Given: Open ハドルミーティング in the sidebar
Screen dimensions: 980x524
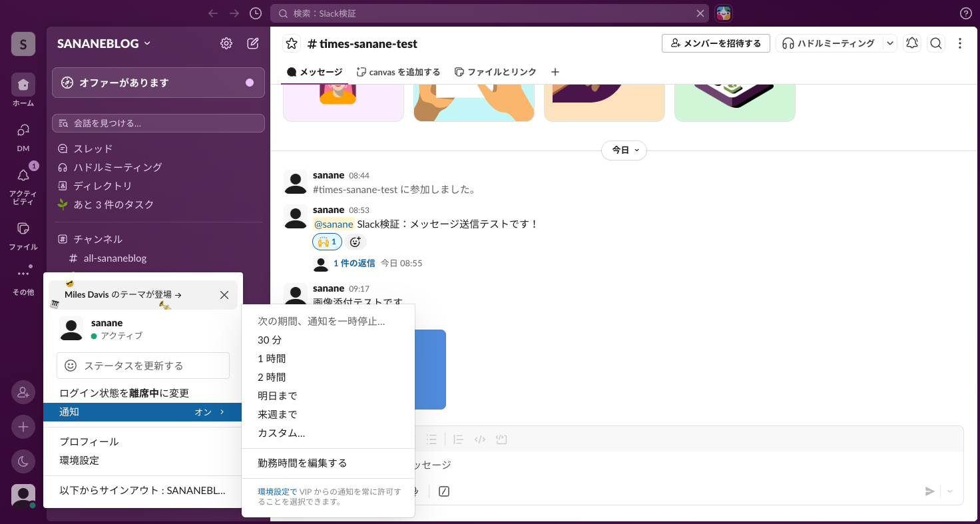Looking at the screenshot, I should pyautogui.click(x=158, y=167).
